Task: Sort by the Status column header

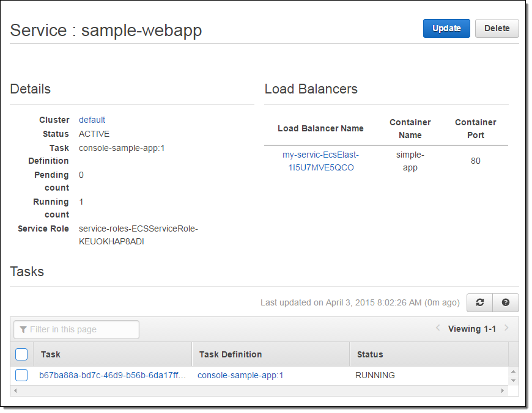Action: point(370,354)
